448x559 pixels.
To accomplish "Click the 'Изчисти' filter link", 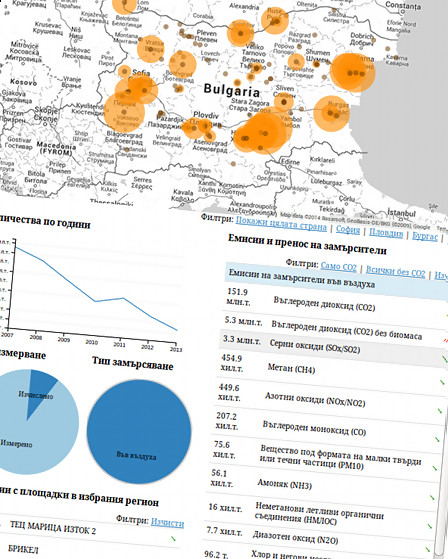I will click(x=167, y=523).
